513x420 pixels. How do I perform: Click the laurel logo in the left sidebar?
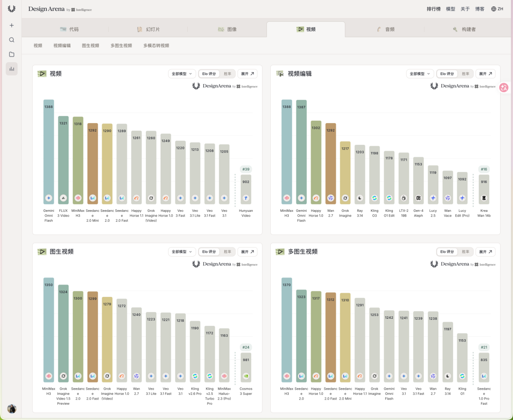point(11,9)
